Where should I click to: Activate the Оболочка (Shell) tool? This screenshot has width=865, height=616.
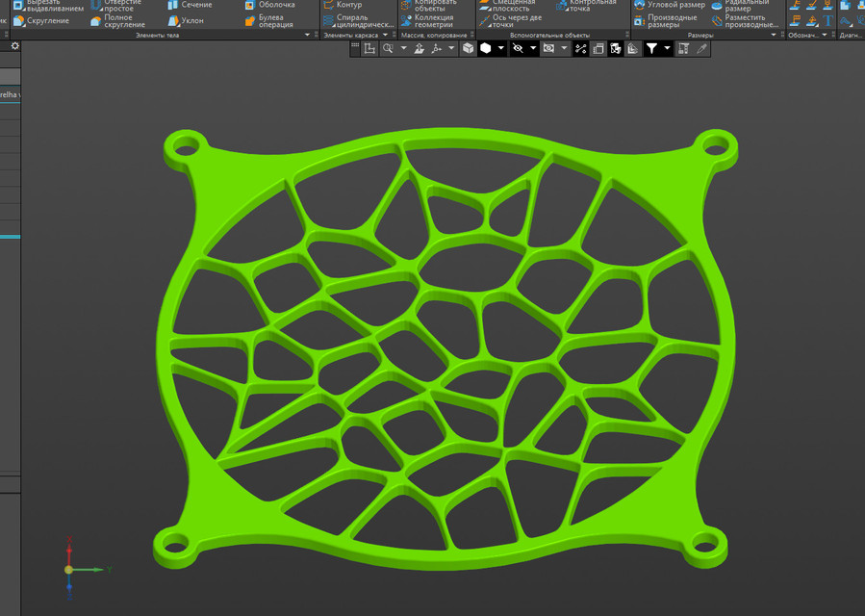278,7
